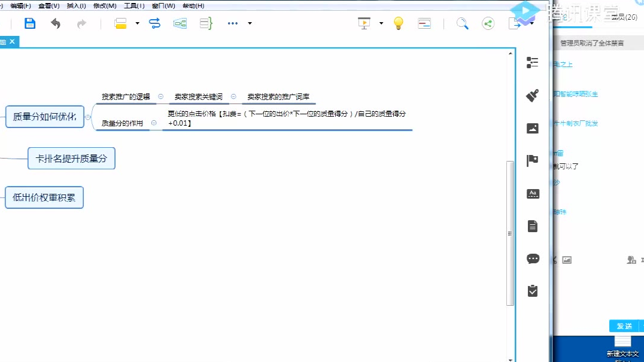The height and width of the screenshot is (362, 644).
Task: Save the mind map with the floppy icon
Action: pos(29,23)
